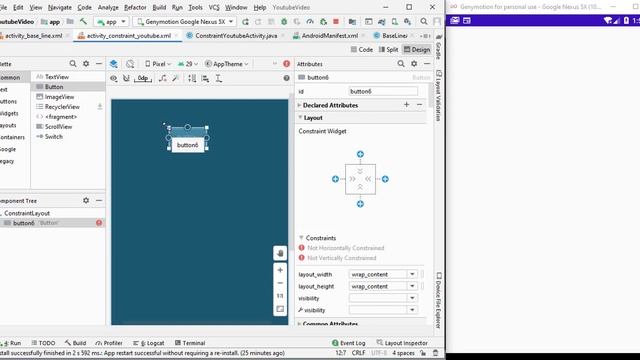Click the Pack icon in layout toolbar
640x360 pixels.
tap(192, 78)
